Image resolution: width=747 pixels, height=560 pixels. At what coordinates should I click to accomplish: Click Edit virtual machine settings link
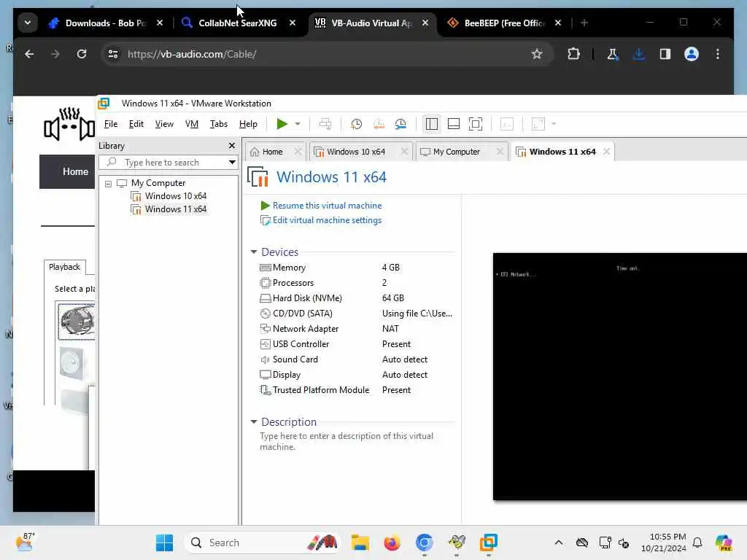point(328,220)
